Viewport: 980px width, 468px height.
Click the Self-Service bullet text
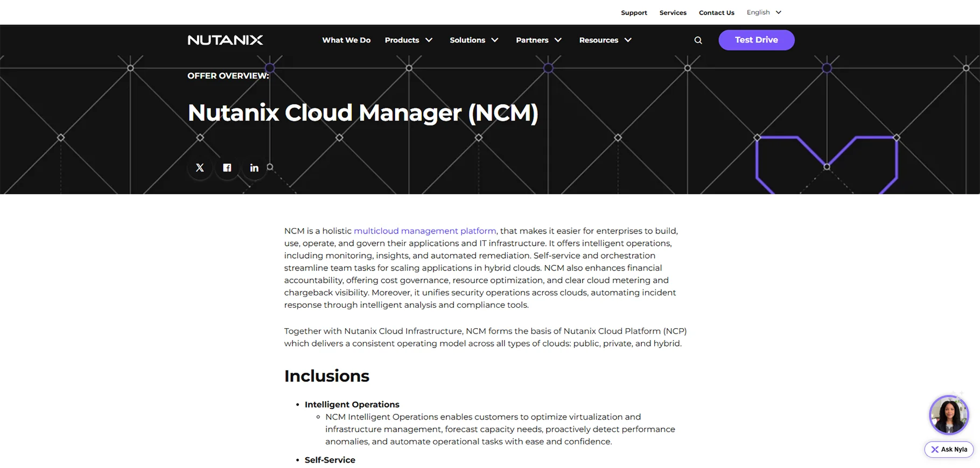(330, 460)
